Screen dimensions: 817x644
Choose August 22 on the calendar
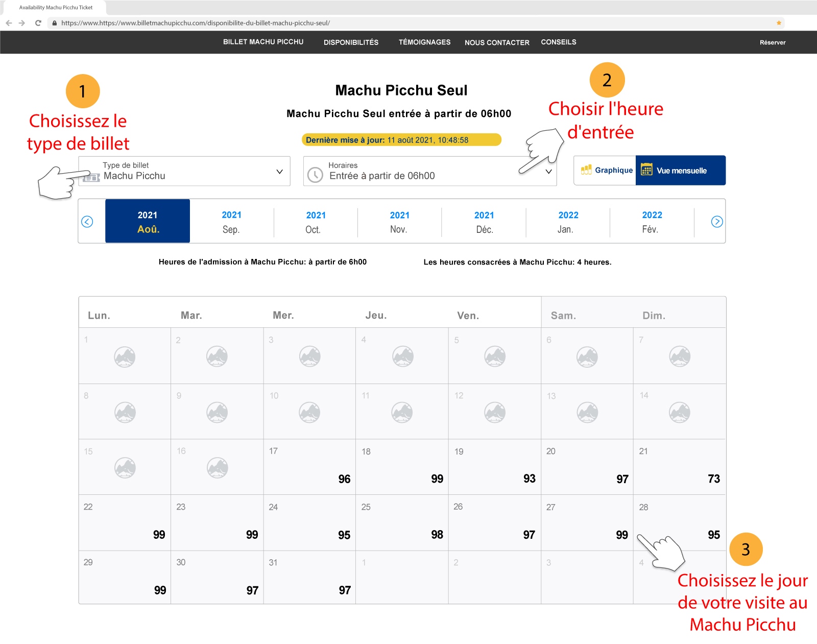pyautogui.click(x=125, y=522)
